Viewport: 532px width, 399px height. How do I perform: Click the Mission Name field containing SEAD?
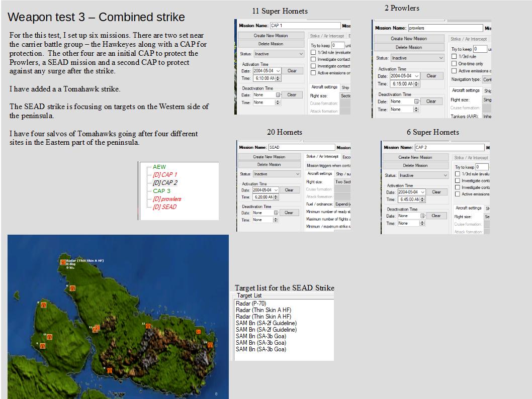coord(302,147)
